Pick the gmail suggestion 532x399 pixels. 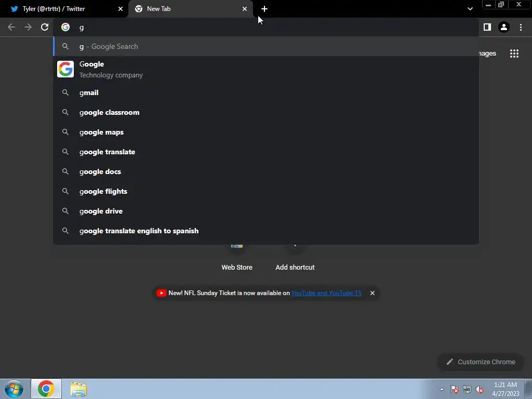266,92
